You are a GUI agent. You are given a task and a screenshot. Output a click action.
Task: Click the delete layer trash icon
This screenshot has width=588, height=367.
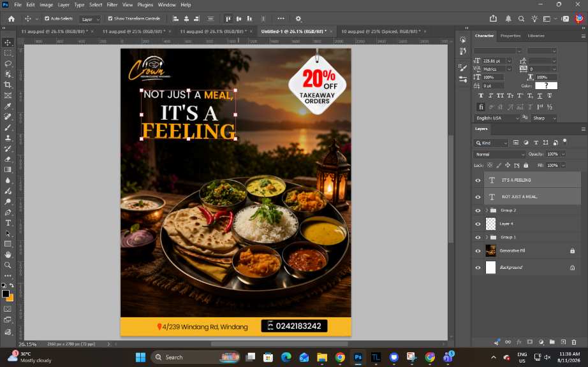tap(574, 342)
